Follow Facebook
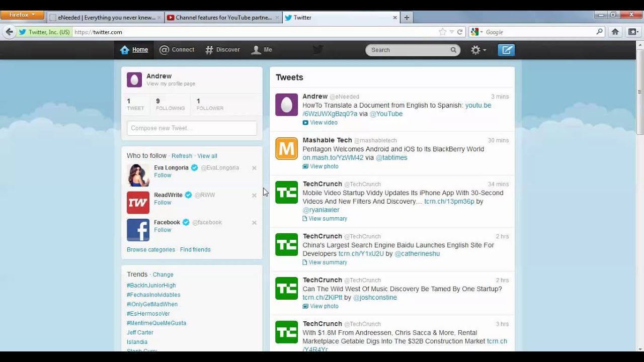 pyautogui.click(x=163, y=230)
